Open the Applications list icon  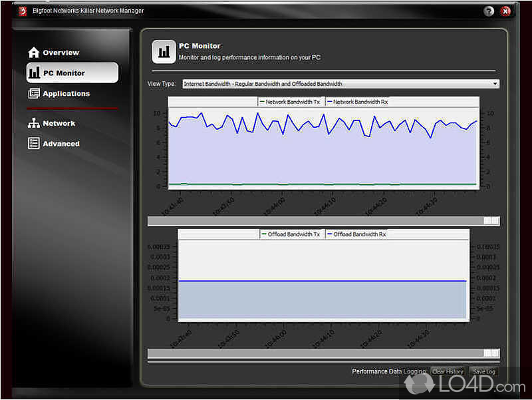coord(34,93)
